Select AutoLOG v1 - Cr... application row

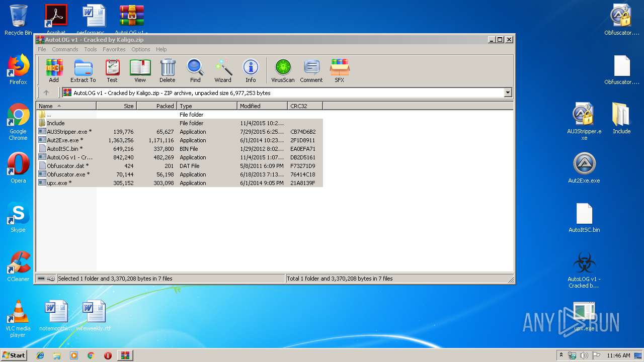pos(180,157)
